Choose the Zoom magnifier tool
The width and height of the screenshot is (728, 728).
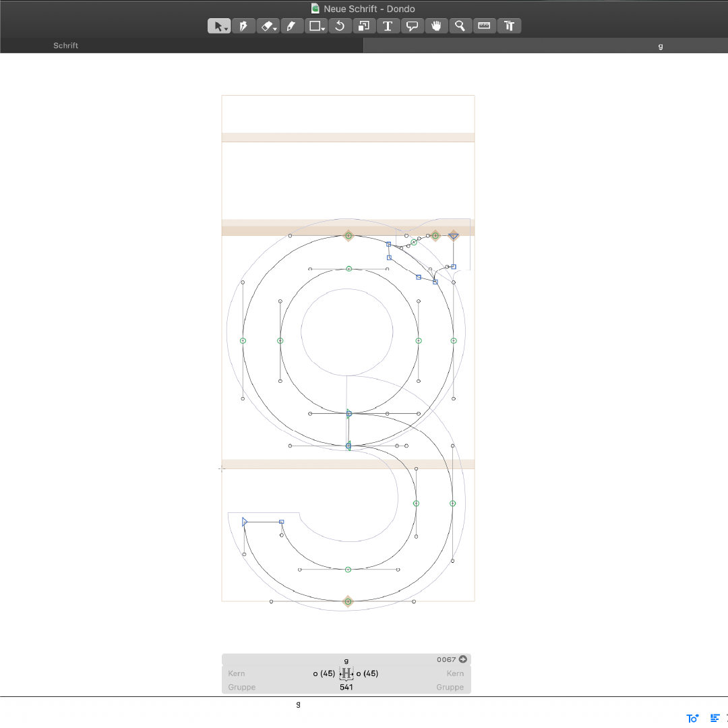pyautogui.click(x=460, y=26)
